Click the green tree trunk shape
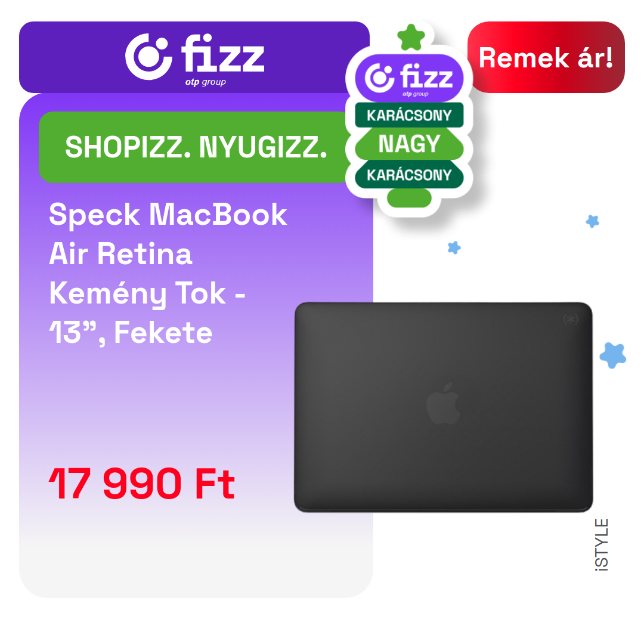Screen dimensions: 644x644 point(409,198)
